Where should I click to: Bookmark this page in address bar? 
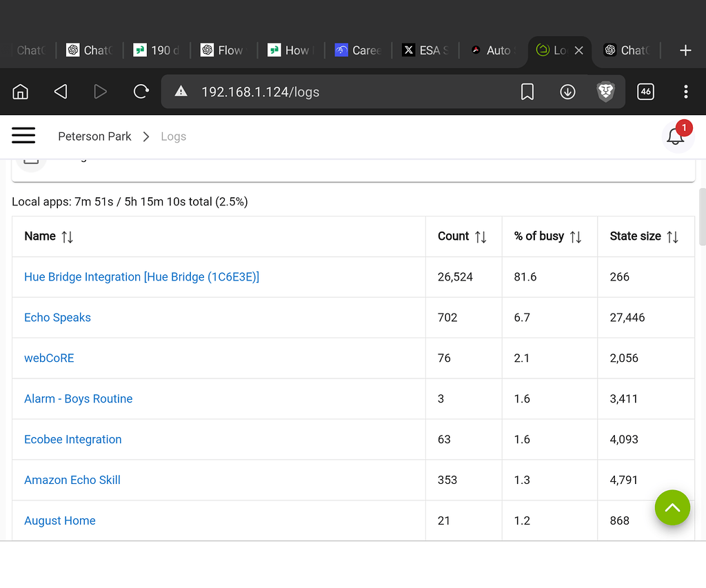coord(527,92)
